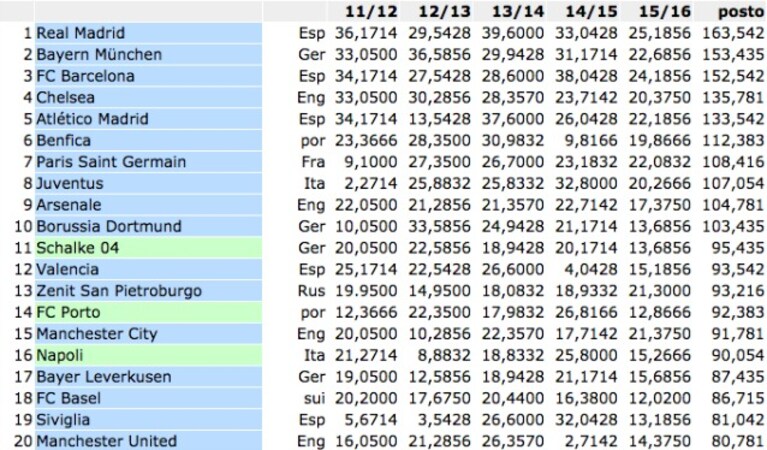Image resolution: width=767 pixels, height=450 pixels.
Task: Click Manchester United's total 80,781
Action: [737, 441]
